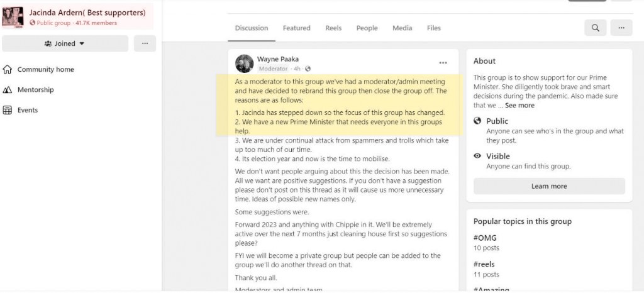
Task: Go to the Media tab
Action: [x=402, y=28]
